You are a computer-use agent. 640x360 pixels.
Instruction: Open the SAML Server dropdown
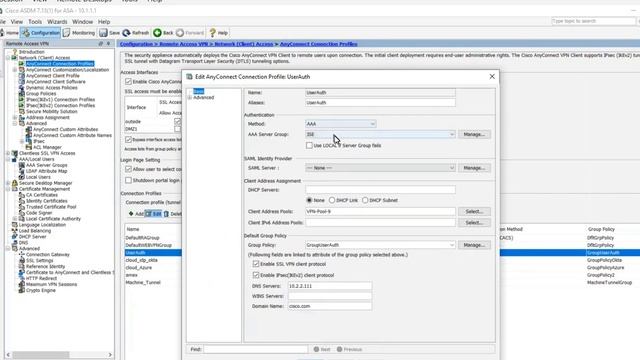coord(380,168)
